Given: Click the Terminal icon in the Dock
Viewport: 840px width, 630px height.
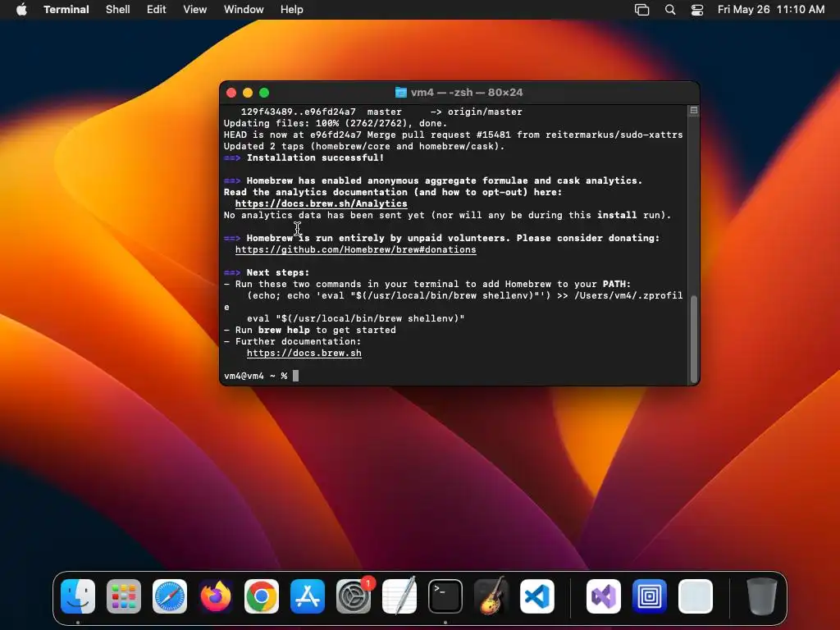Looking at the screenshot, I should [x=445, y=596].
